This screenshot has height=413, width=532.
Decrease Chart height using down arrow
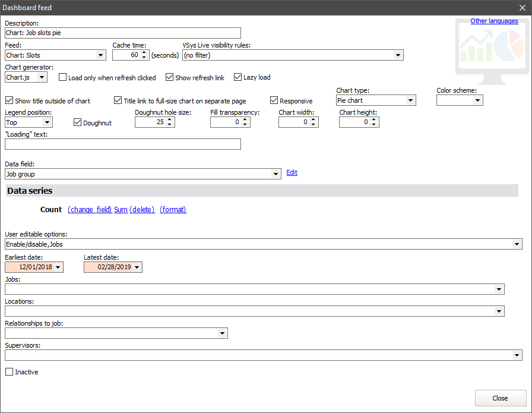(375, 125)
